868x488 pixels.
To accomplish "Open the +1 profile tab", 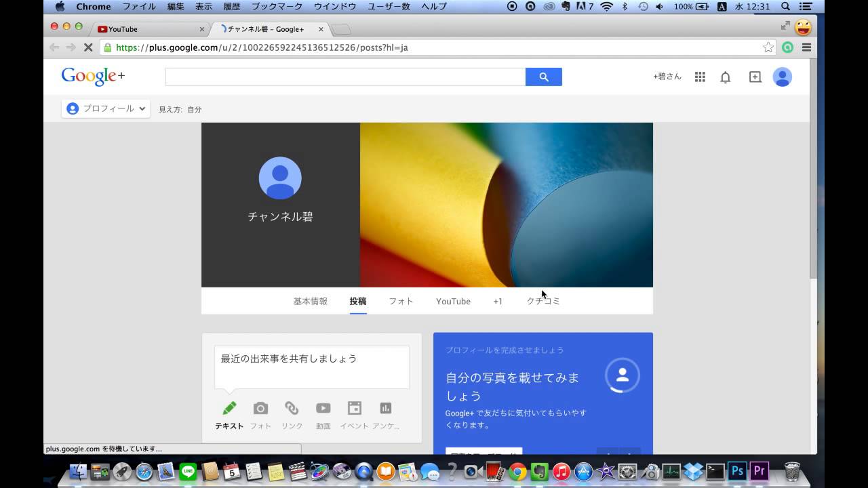I will pos(498,301).
